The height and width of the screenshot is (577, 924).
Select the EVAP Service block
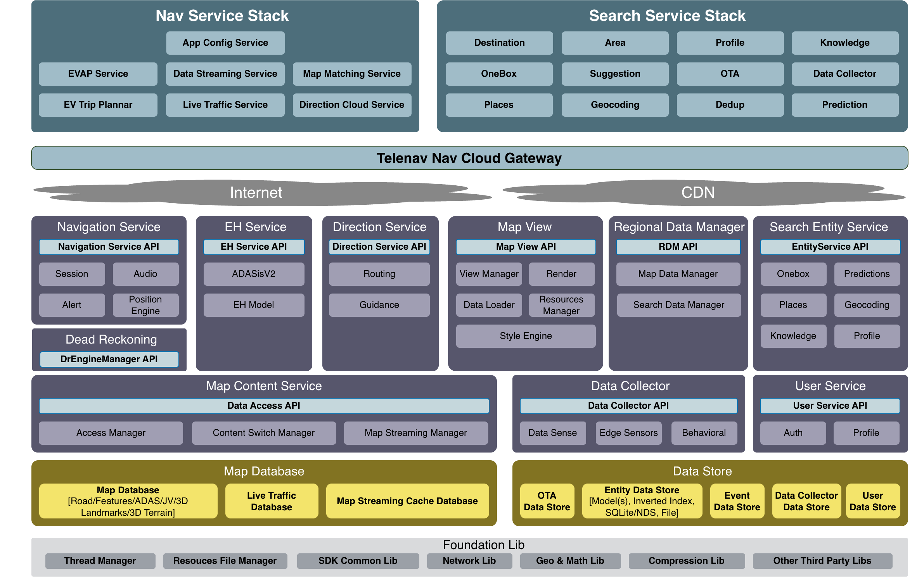(x=98, y=74)
